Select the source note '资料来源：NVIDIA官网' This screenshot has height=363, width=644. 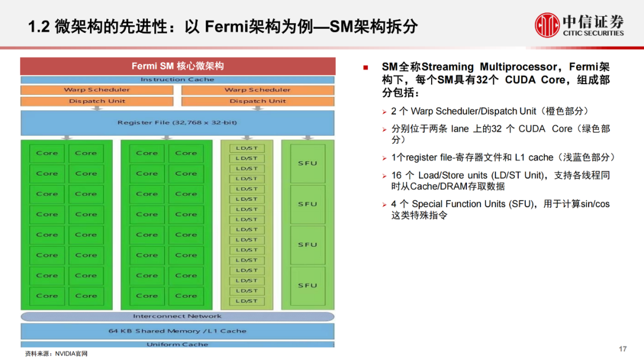pyautogui.click(x=56, y=354)
